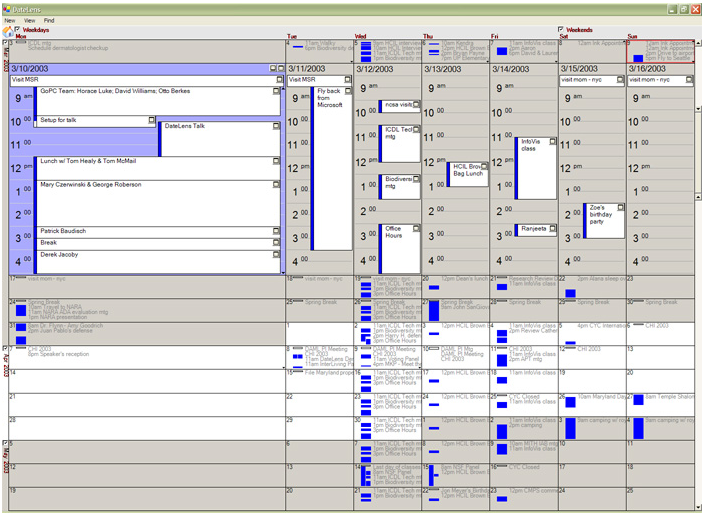Toggle the Mar 2003 month checkbox
Screen dimensions: 706x517
click(x=5, y=43)
